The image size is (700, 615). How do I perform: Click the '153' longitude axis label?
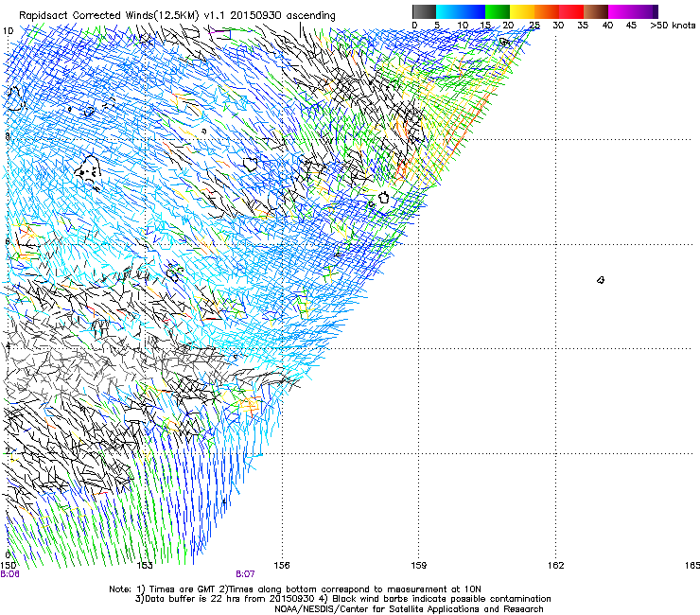click(145, 566)
